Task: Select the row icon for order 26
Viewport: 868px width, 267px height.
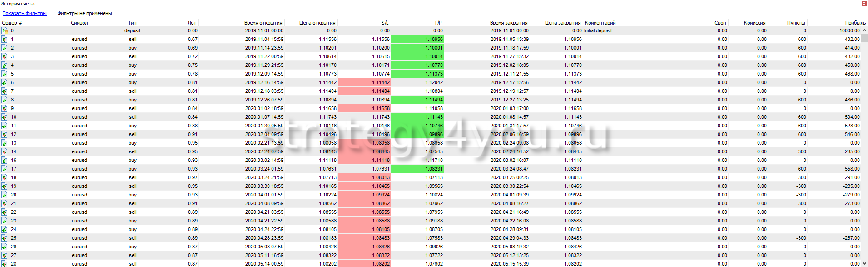Action: pos(4,247)
